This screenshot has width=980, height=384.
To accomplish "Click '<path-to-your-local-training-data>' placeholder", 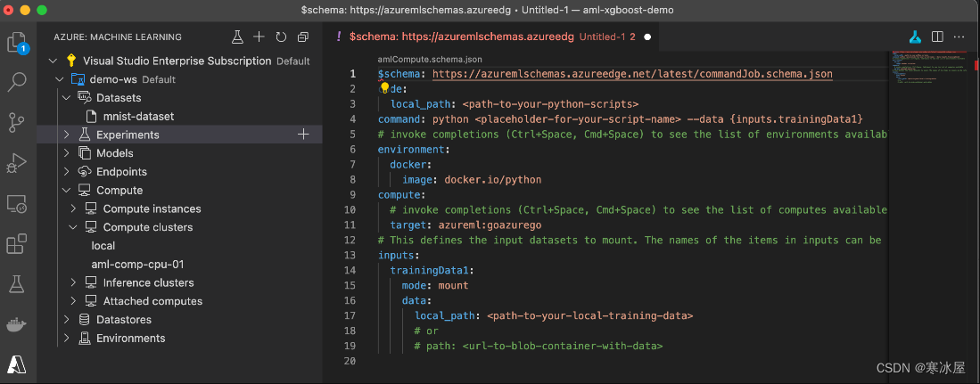I will pos(589,315).
